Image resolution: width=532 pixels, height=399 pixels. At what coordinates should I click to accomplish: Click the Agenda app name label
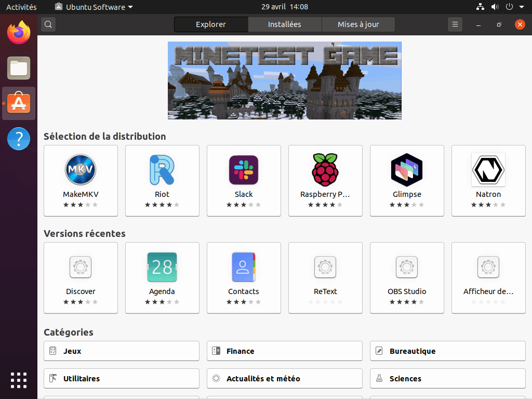162,291
